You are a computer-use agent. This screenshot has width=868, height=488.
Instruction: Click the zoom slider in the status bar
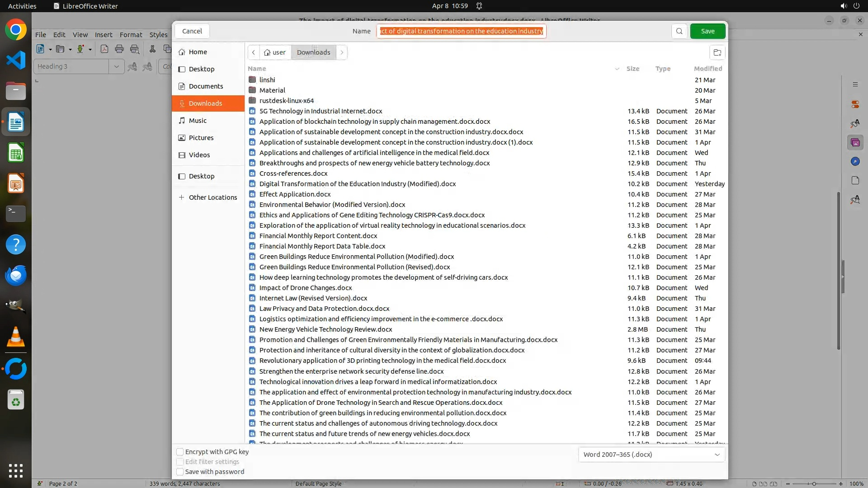(x=814, y=483)
